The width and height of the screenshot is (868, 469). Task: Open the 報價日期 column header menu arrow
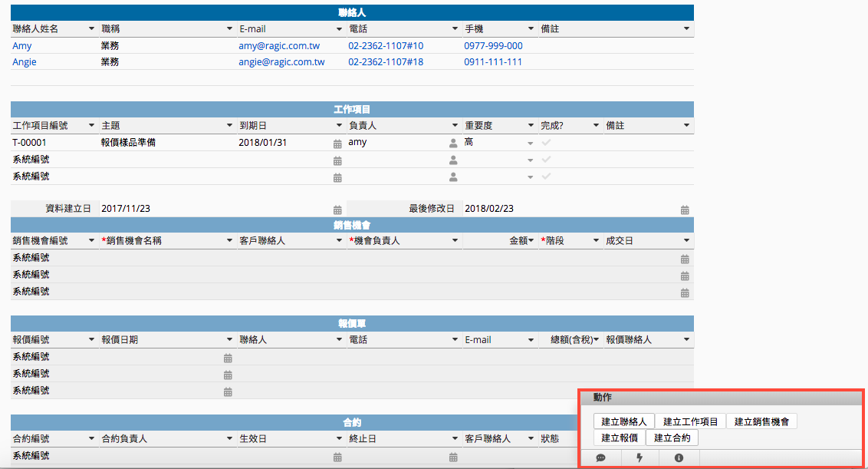(229, 340)
